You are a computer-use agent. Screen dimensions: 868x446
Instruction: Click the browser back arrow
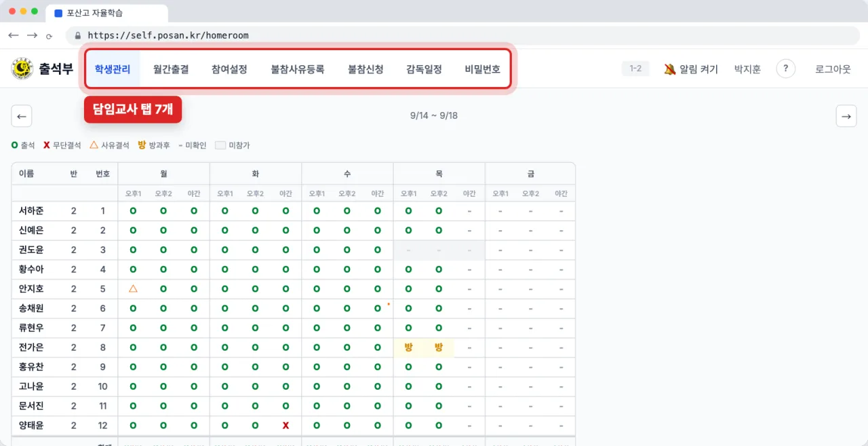click(x=14, y=35)
